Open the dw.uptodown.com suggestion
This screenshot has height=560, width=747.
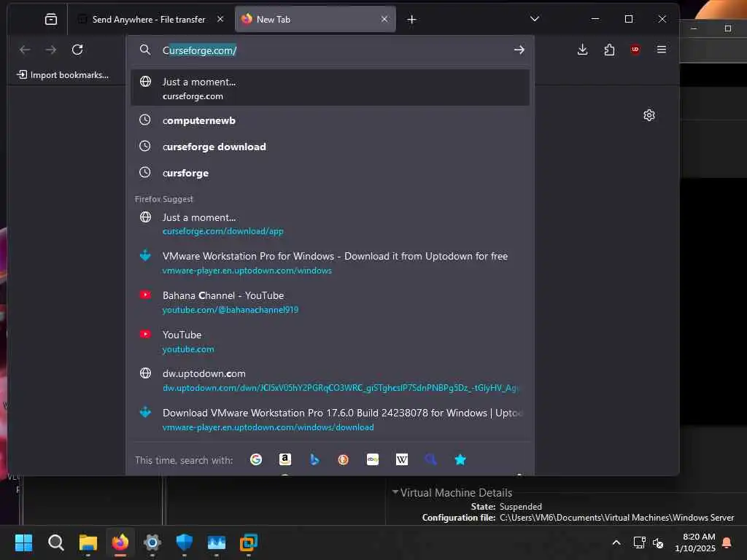click(x=330, y=381)
